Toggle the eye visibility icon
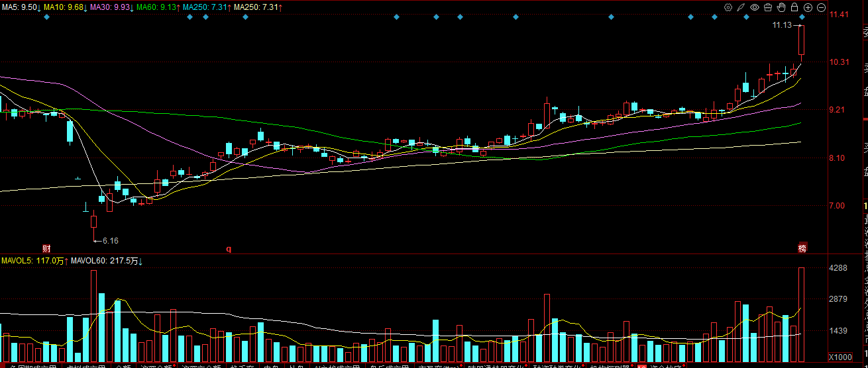Image resolution: width=868 pixels, height=368 pixels. click(755, 7)
